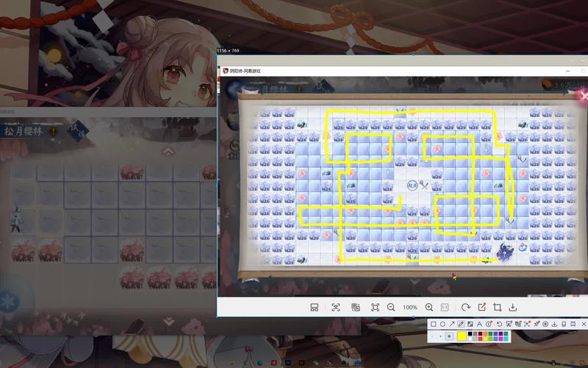Image resolution: width=588 pixels, height=368 pixels.
Task: Fit image to window in viewer
Action: point(375,308)
